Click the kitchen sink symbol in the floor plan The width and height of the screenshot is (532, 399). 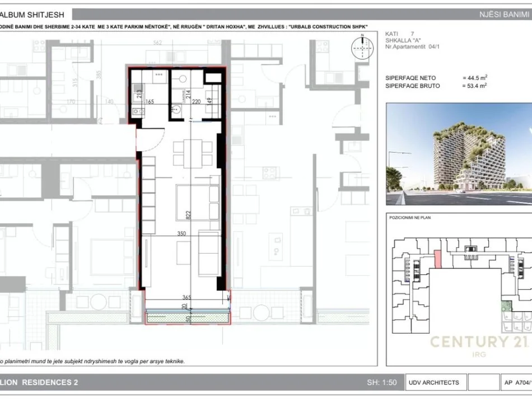(x=137, y=88)
